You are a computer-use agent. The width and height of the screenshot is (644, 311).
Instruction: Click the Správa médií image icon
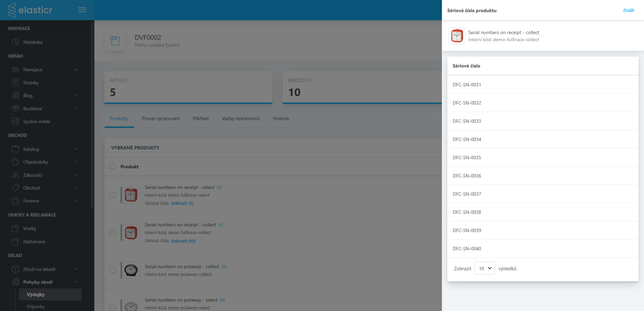click(x=15, y=122)
